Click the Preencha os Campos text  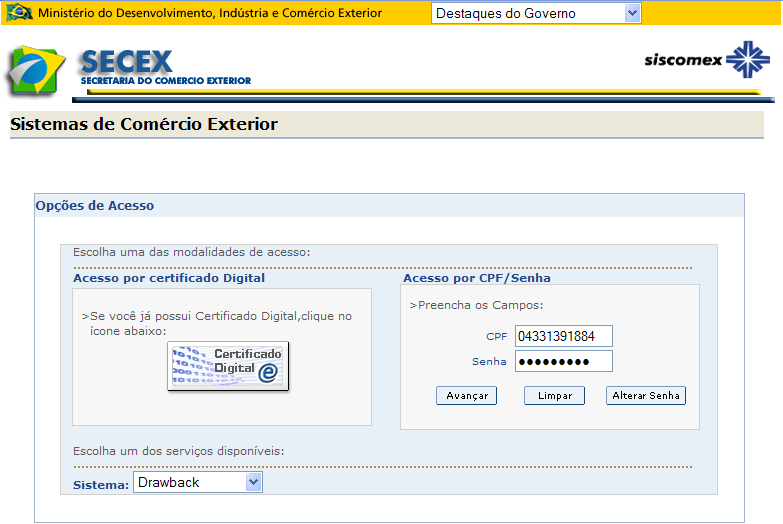click(x=476, y=305)
